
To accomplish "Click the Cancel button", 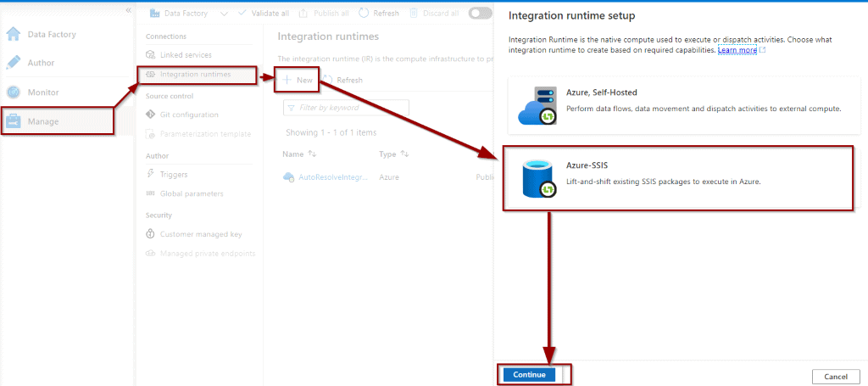I will pos(836,377).
